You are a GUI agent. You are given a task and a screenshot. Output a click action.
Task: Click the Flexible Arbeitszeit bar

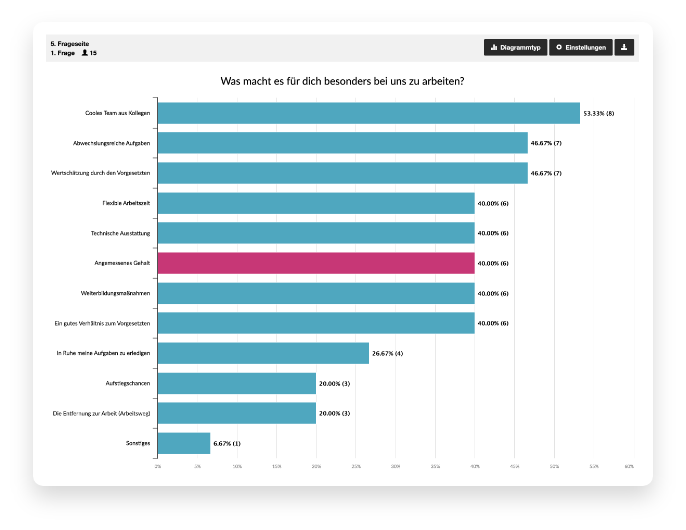316,203
